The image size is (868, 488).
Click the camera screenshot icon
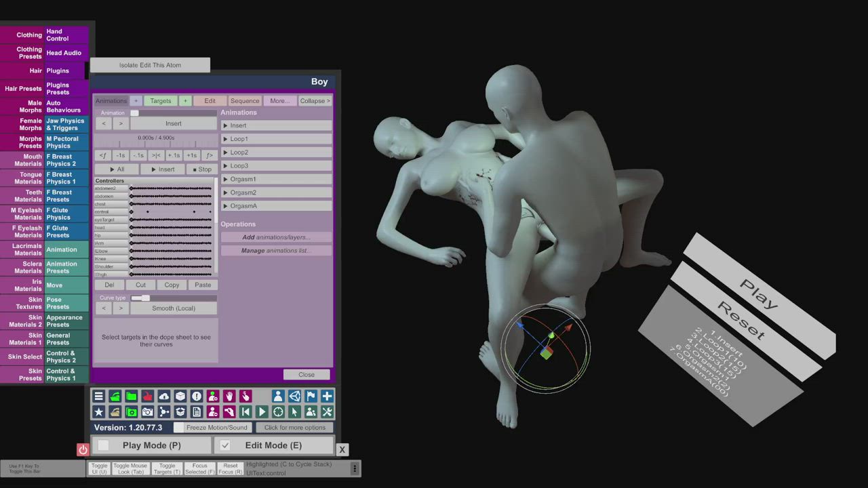coord(147,412)
